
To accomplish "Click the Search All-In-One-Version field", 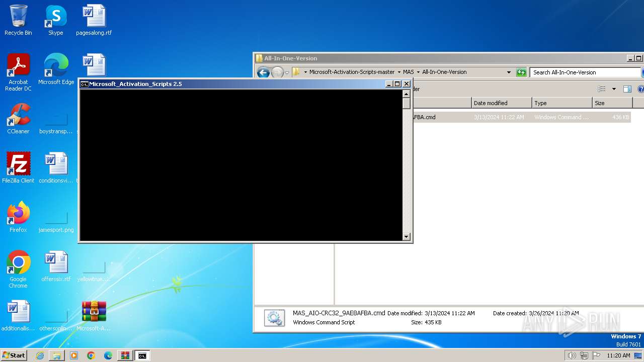I will [585, 72].
